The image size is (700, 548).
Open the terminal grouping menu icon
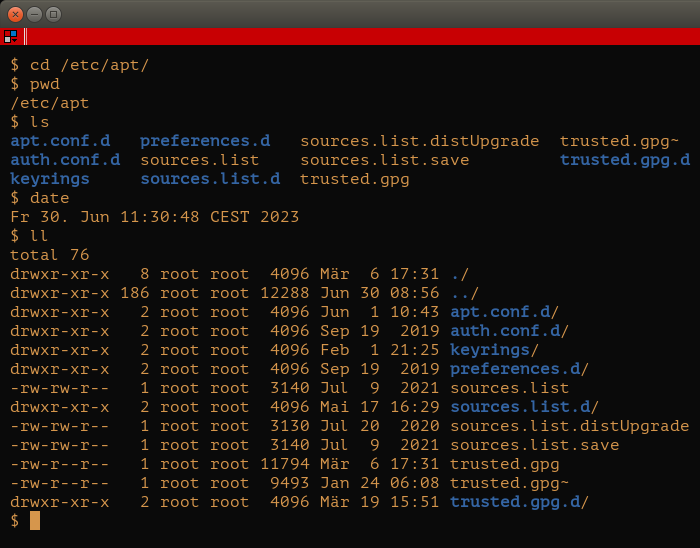point(10,37)
